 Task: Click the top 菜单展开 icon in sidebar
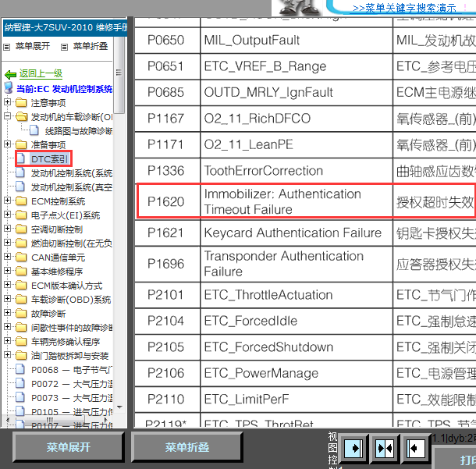point(7,47)
